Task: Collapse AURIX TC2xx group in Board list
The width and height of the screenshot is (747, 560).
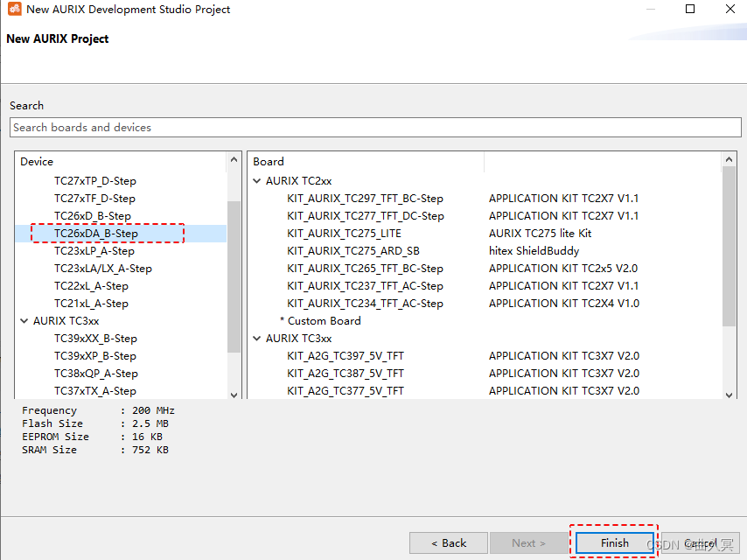Action: point(257,181)
